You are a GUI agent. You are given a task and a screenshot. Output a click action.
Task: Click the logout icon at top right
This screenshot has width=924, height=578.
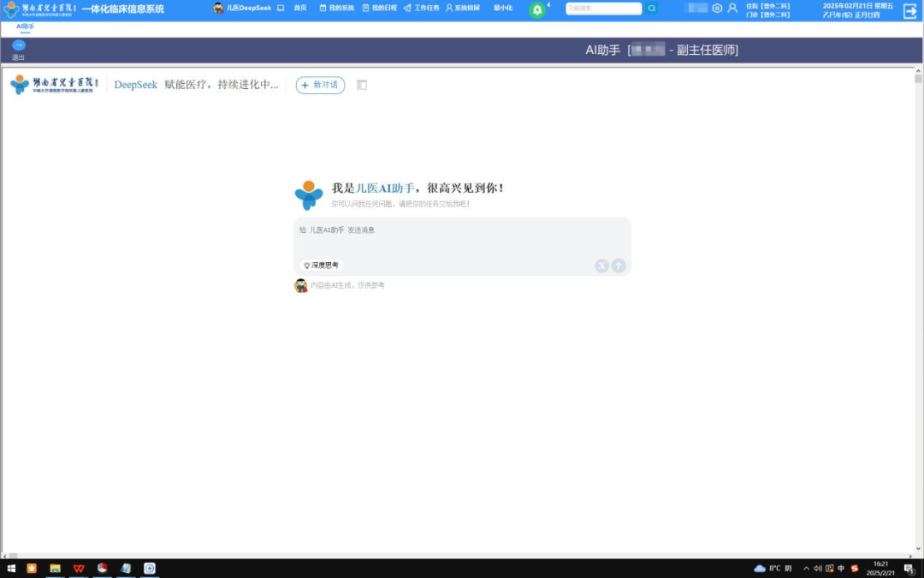tap(909, 10)
